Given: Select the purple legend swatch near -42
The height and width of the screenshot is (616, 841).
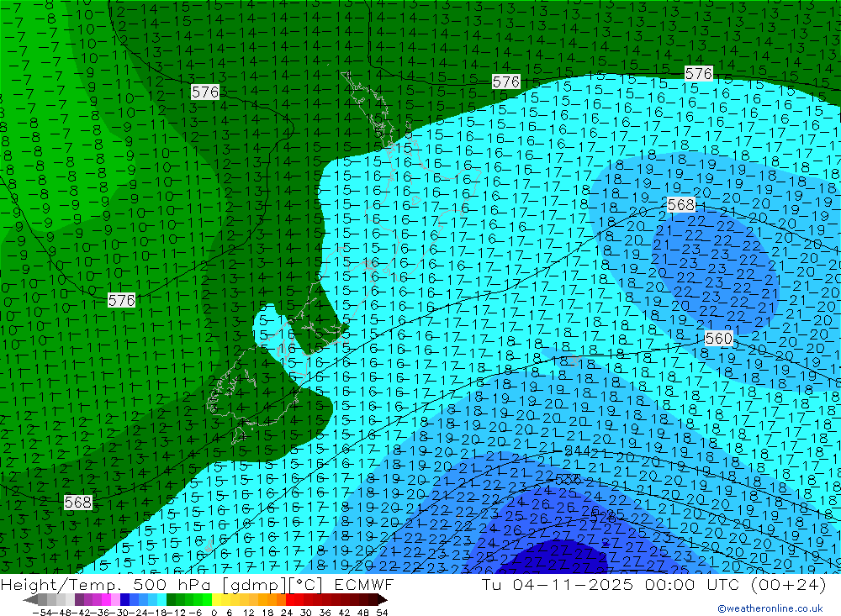Looking at the screenshot, I should (80, 600).
